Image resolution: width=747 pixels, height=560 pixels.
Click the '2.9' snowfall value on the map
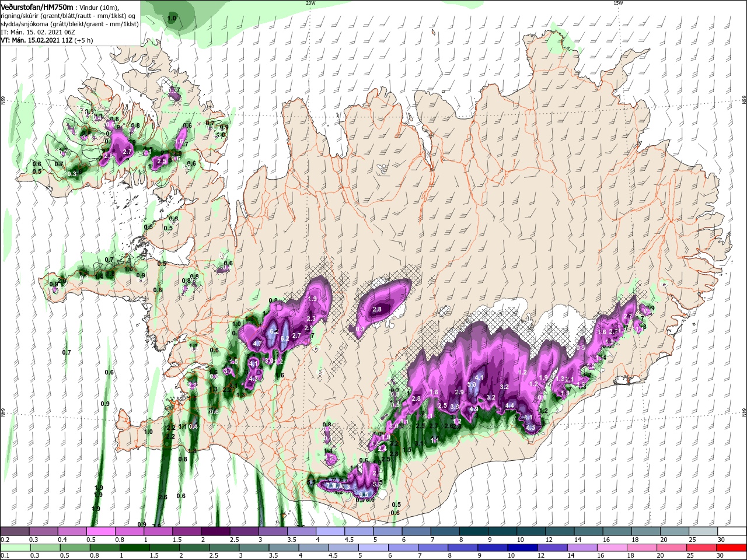click(x=459, y=392)
